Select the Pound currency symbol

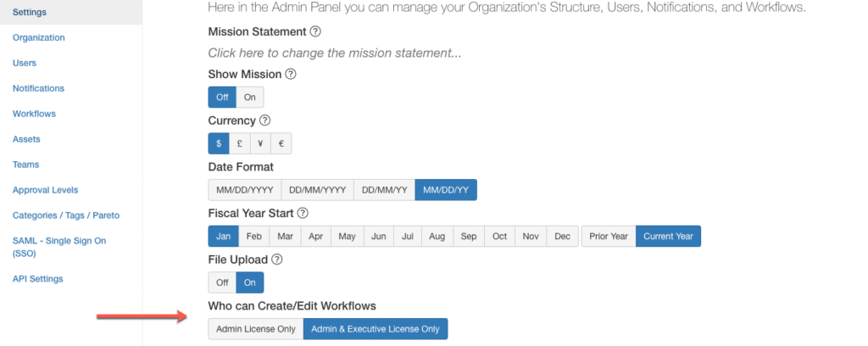point(240,143)
